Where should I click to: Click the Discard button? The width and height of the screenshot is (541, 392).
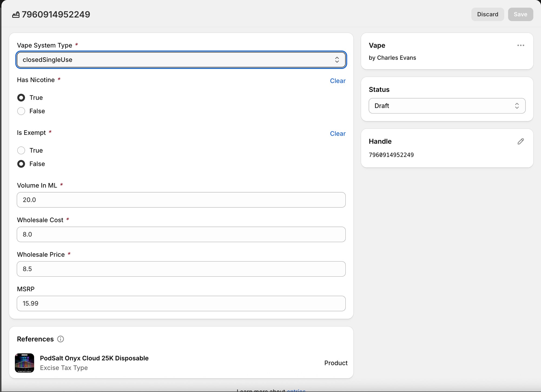tap(487, 14)
